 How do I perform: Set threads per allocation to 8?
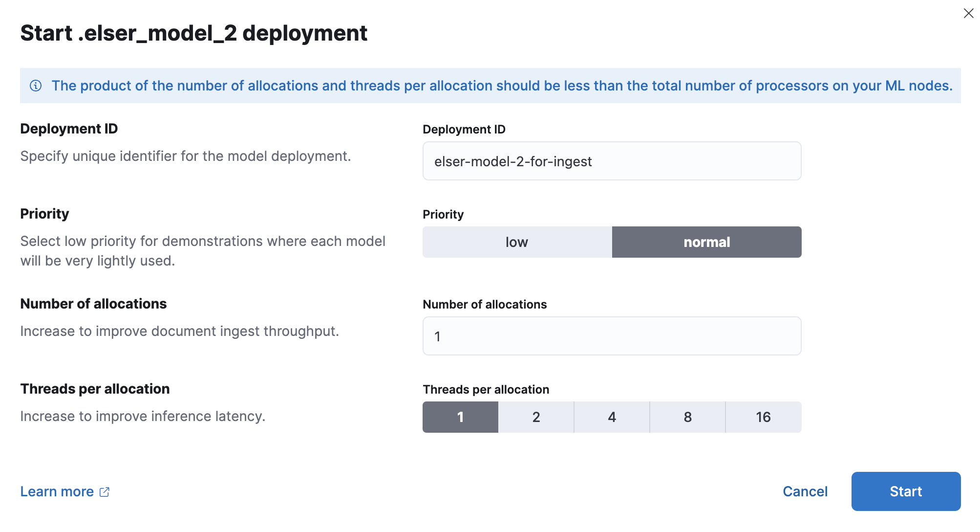pos(687,417)
